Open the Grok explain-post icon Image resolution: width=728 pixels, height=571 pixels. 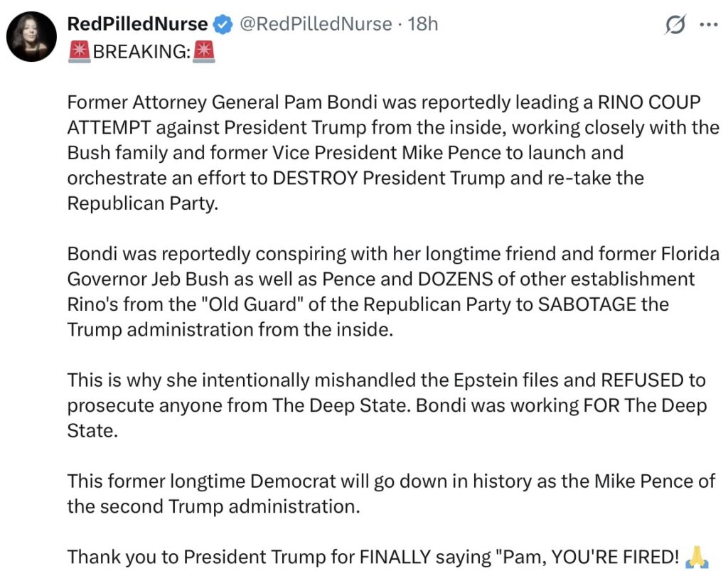pos(675,25)
